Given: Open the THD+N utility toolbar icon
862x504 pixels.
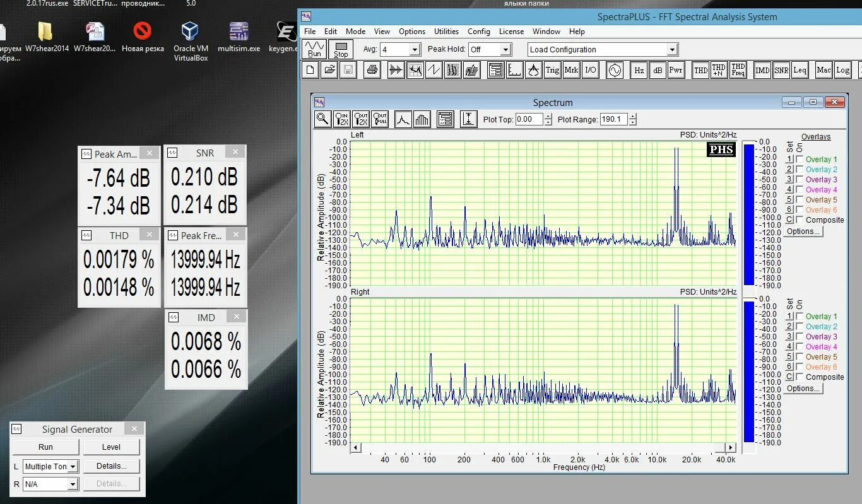Looking at the screenshot, I should tap(719, 70).
